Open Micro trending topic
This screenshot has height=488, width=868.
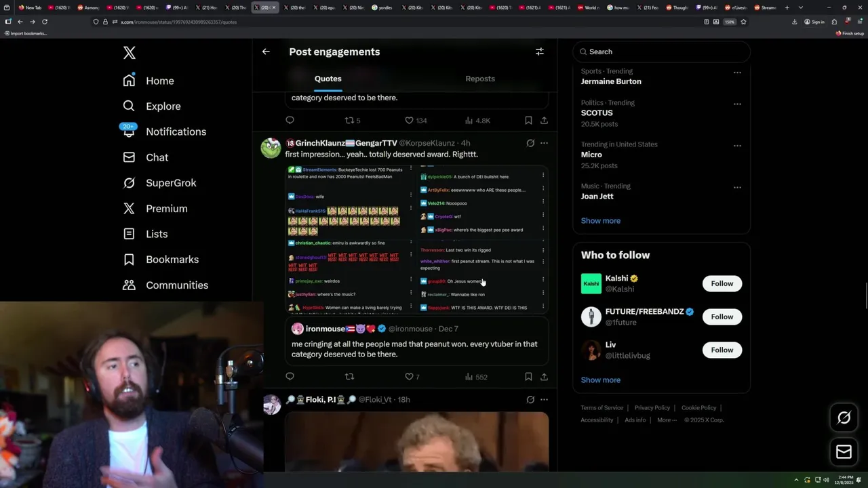(591, 155)
